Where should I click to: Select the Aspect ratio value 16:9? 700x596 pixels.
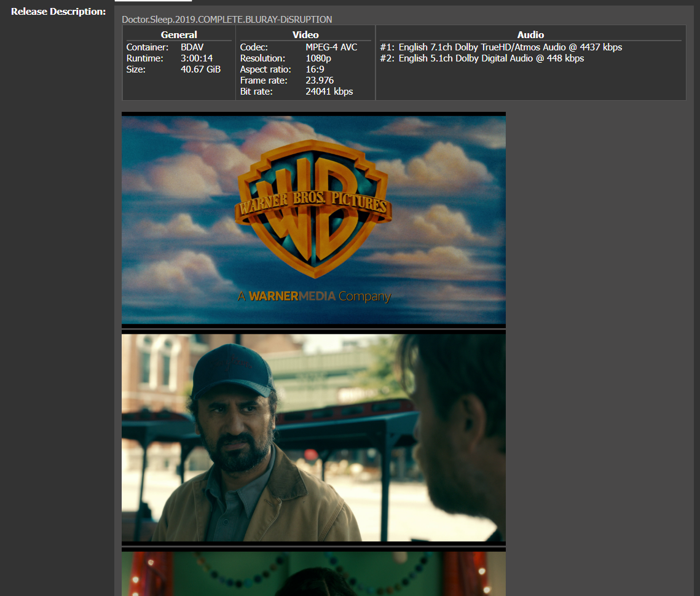[x=315, y=69]
